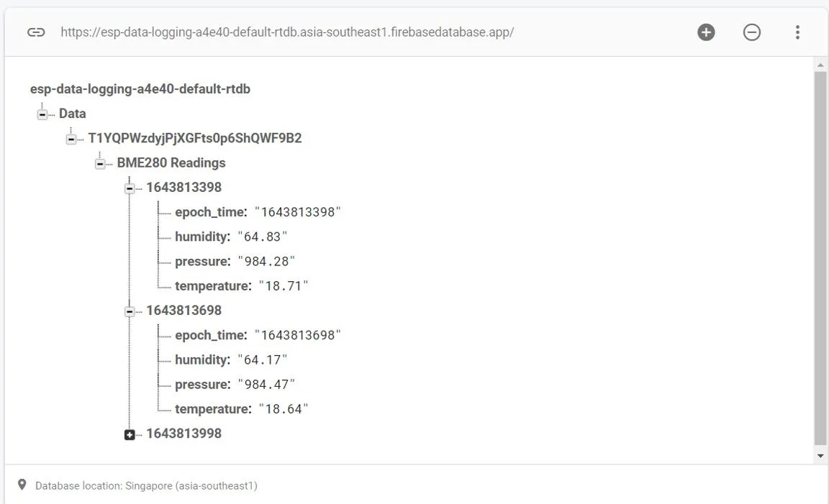Select the temperature entry under 1643813698
Image resolution: width=829 pixels, height=504 pixels.
pyautogui.click(x=241, y=408)
